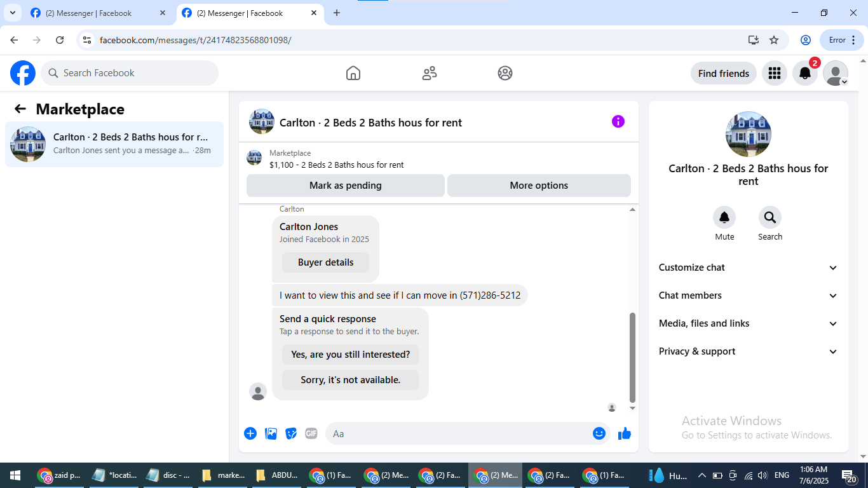Close the first Messenger browser tab
Viewport: 868px width, 488px height.
point(163,13)
